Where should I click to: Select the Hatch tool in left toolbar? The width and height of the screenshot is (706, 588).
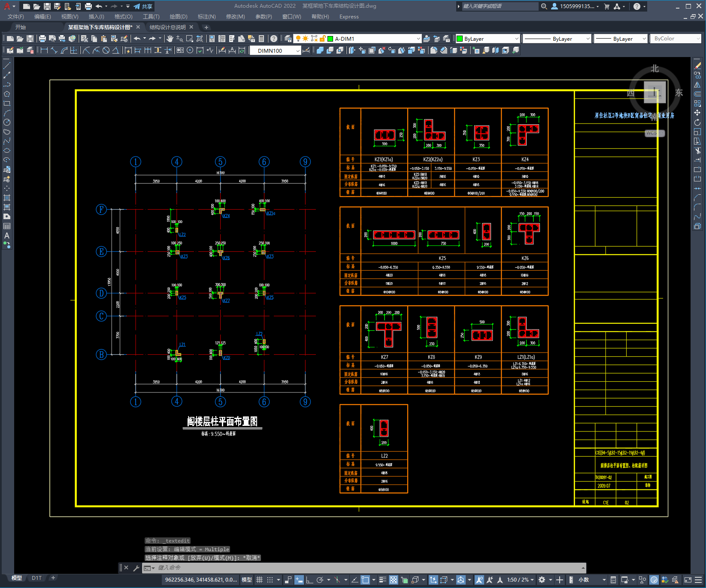click(x=7, y=198)
